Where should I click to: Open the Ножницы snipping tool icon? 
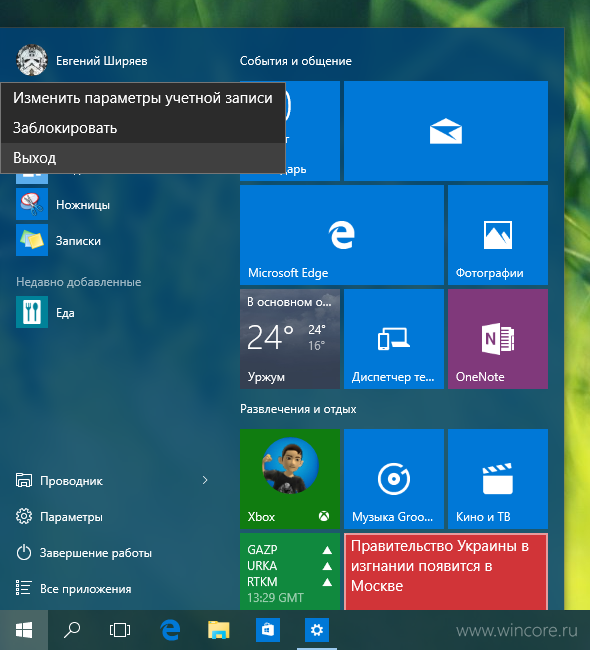[32, 204]
